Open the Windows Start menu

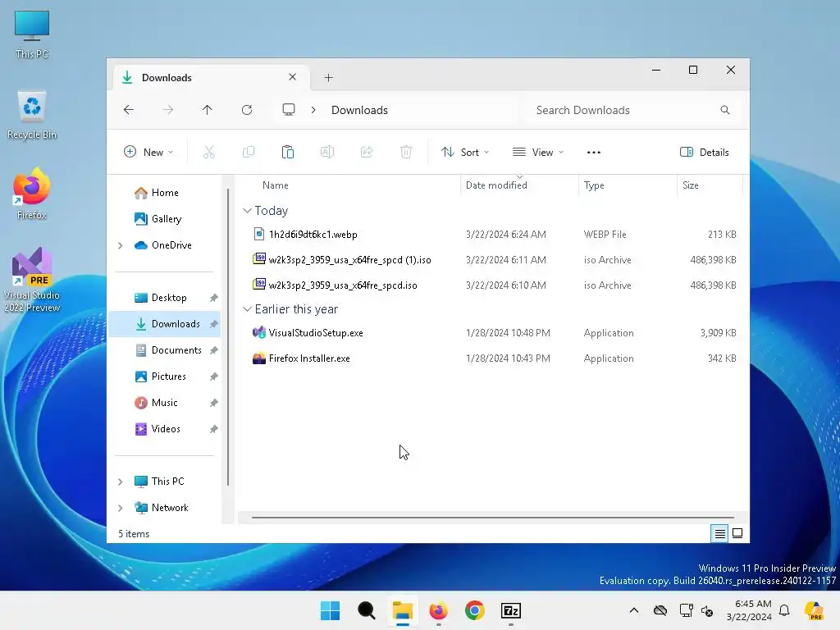pos(330,610)
